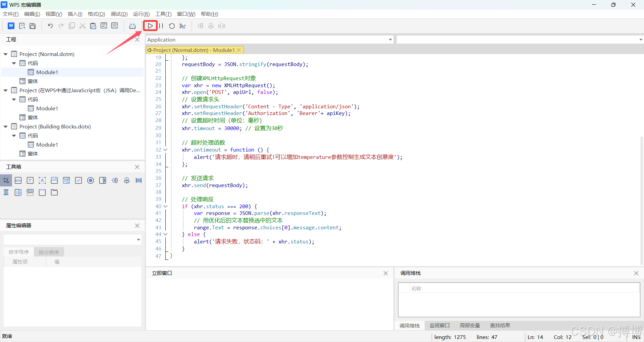644x342 pixels.
Task: Choose the horizontal striped control in toolbox
Action: pos(6,192)
